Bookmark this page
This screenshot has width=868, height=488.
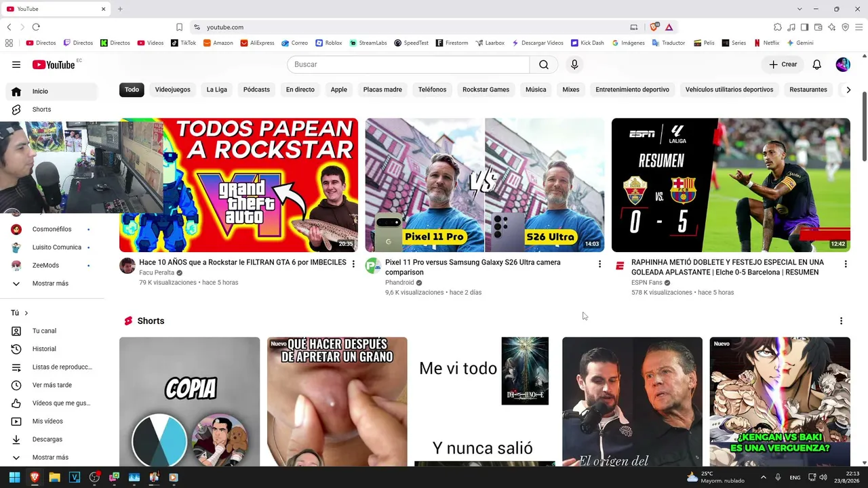(x=179, y=27)
